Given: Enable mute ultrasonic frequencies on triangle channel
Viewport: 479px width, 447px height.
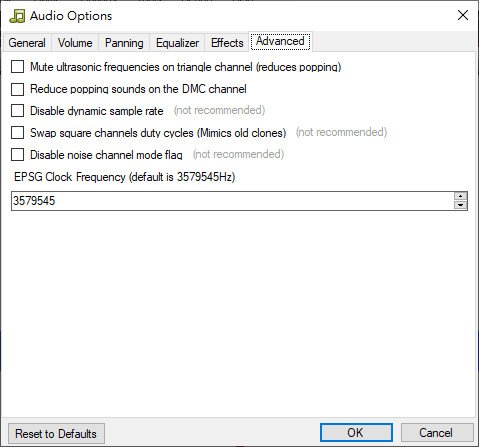Looking at the screenshot, I should click(x=17, y=67).
